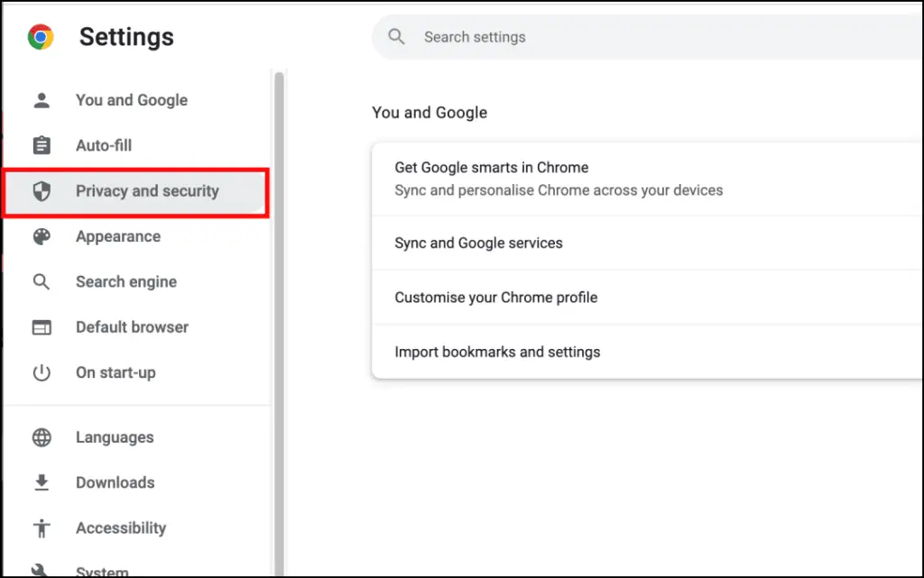924x578 pixels.
Task: Click the browser window icon for Default browser
Action: (42, 327)
